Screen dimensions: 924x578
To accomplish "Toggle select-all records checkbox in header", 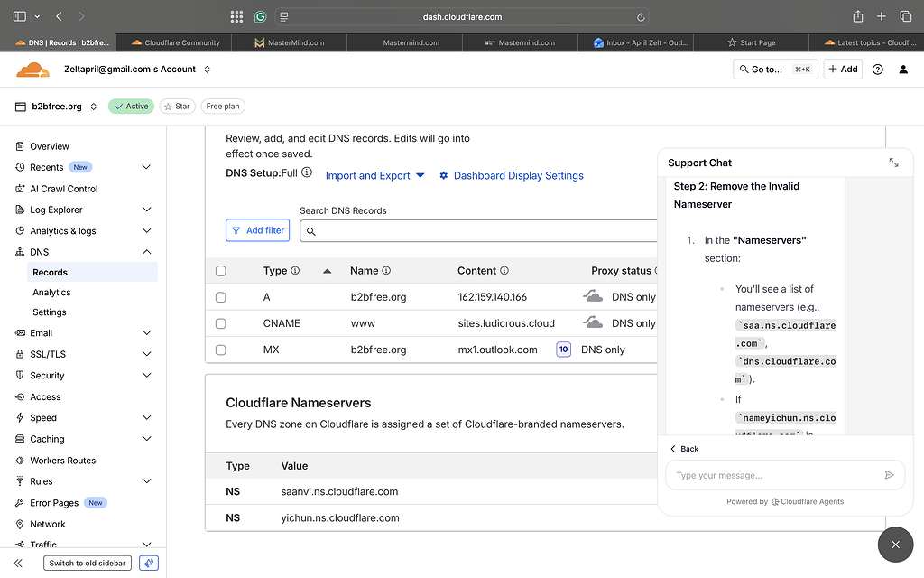I will 220,271.
